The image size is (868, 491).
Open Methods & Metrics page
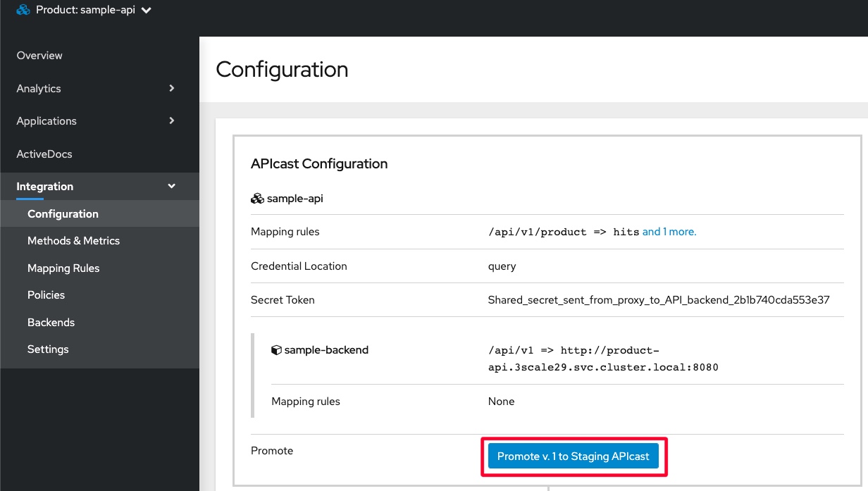click(x=73, y=241)
